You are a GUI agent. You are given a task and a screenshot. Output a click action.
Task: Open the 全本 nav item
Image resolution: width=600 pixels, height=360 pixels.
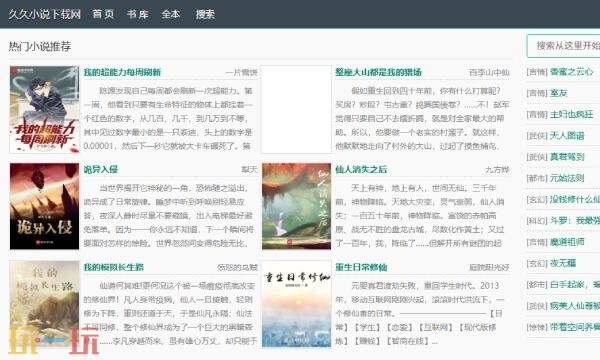171,14
